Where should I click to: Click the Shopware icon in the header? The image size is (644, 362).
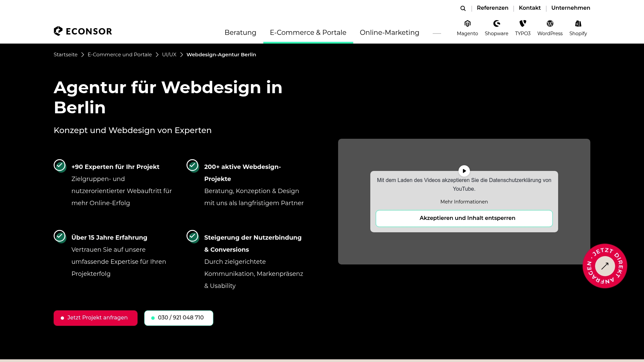[x=496, y=23]
